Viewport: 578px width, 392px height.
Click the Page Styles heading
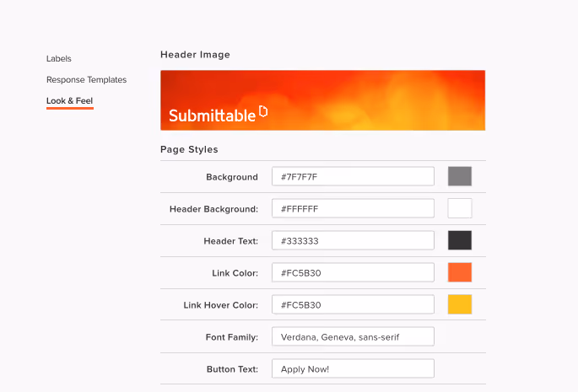click(189, 149)
